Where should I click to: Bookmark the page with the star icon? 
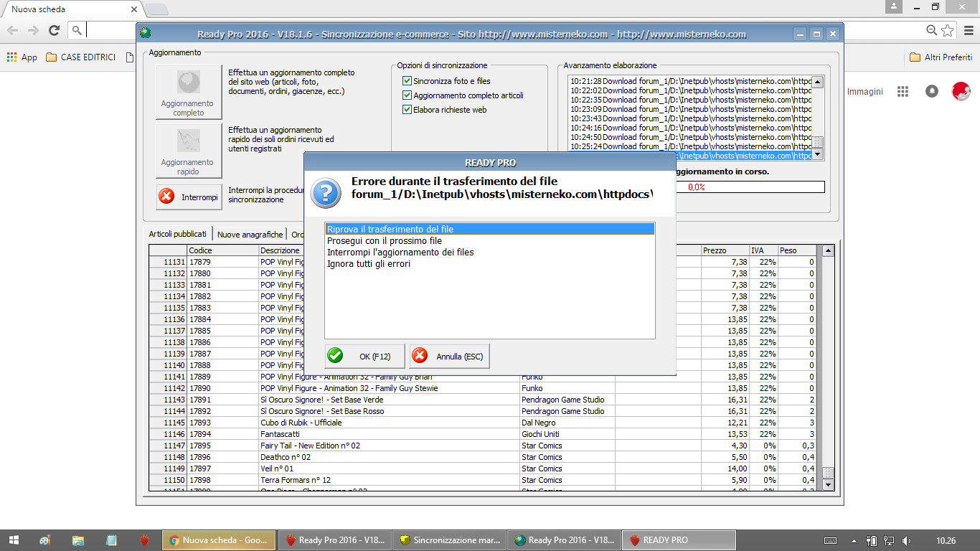pyautogui.click(x=948, y=30)
